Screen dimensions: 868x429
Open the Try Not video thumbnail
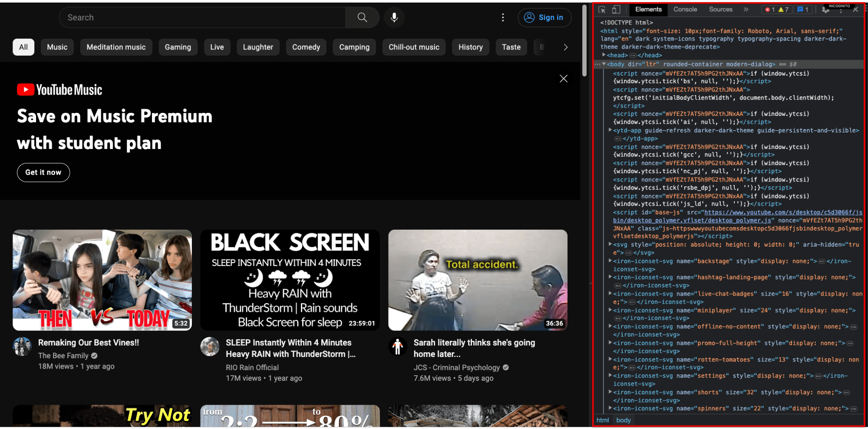(x=102, y=416)
